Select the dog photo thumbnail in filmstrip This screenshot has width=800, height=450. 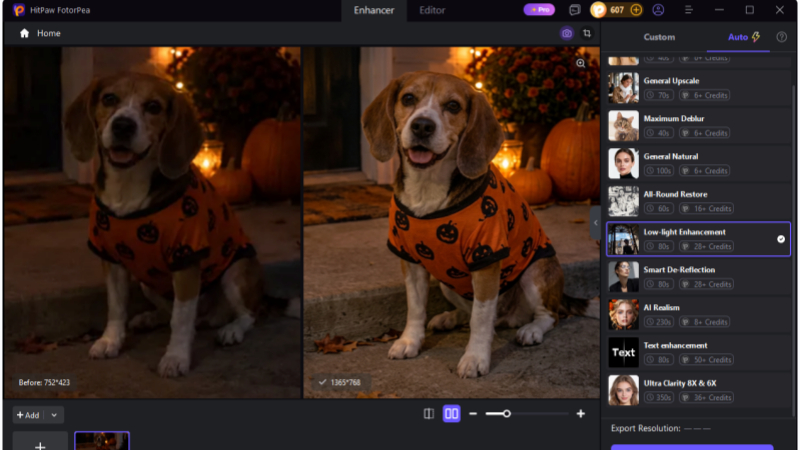(x=102, y=441)
